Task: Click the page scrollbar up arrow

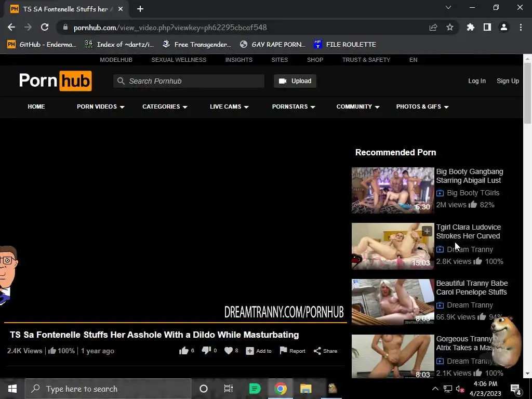Action: (528, 58)
